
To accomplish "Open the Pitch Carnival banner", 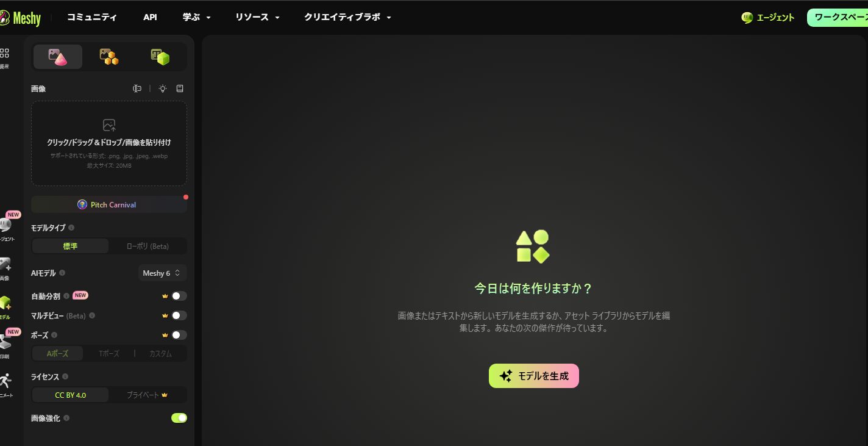I will [x=109, y=204].
